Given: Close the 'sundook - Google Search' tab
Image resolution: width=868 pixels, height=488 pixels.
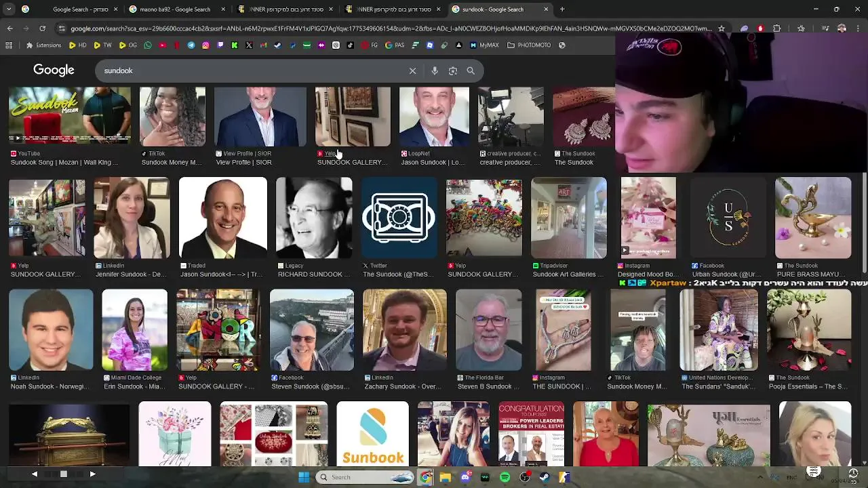Looking at the screenshot, I should point(546,9).
